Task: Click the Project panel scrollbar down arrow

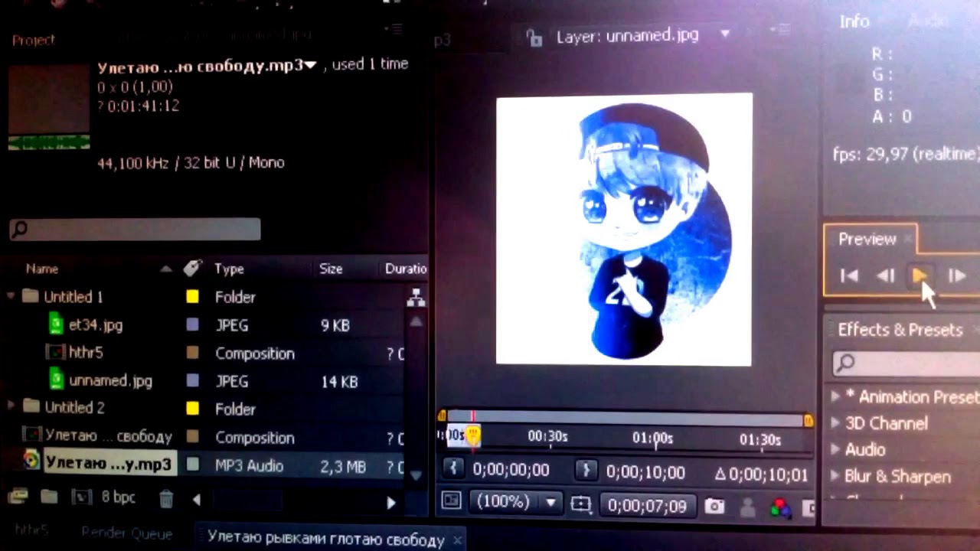Action: [x=416, y=474]
